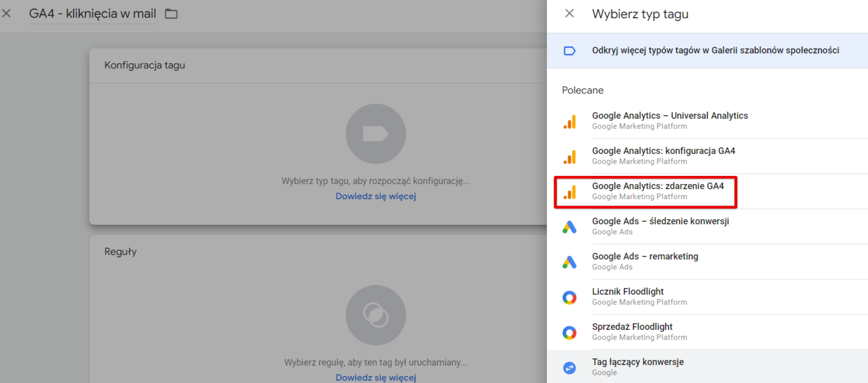
Task: Close the tag type chooser panel
Action: [569, 14]
